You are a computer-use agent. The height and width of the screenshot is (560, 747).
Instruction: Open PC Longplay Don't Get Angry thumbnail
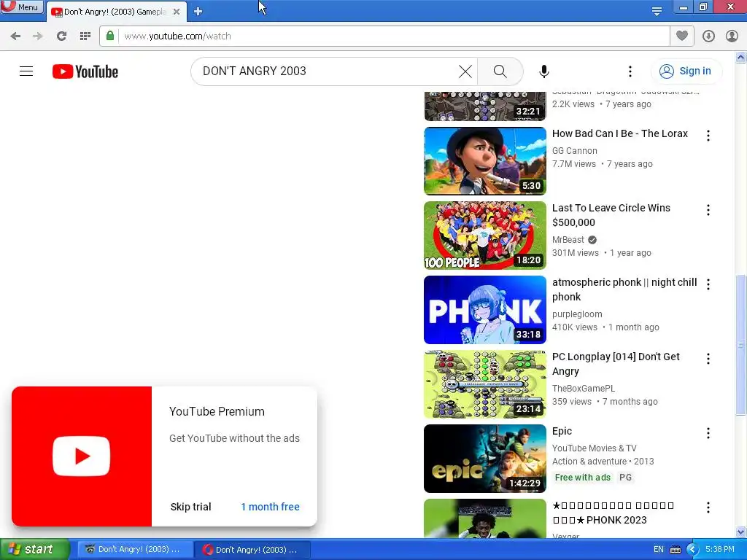(x=485, y=384)
